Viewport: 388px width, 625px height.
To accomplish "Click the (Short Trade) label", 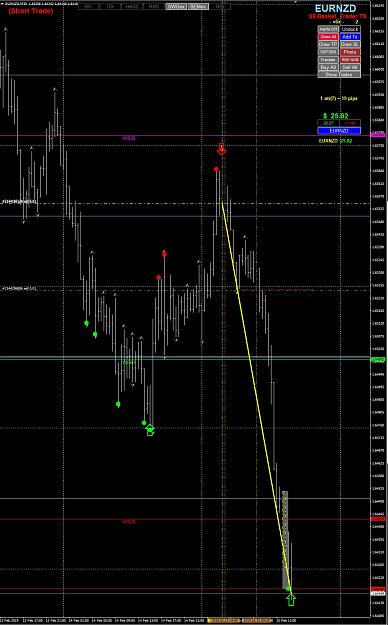I will pyautogui.click(x=31, y=11).
